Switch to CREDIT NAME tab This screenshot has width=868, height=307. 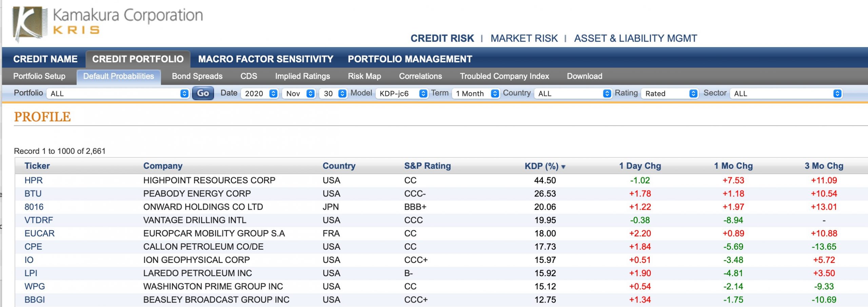[45, 59]
